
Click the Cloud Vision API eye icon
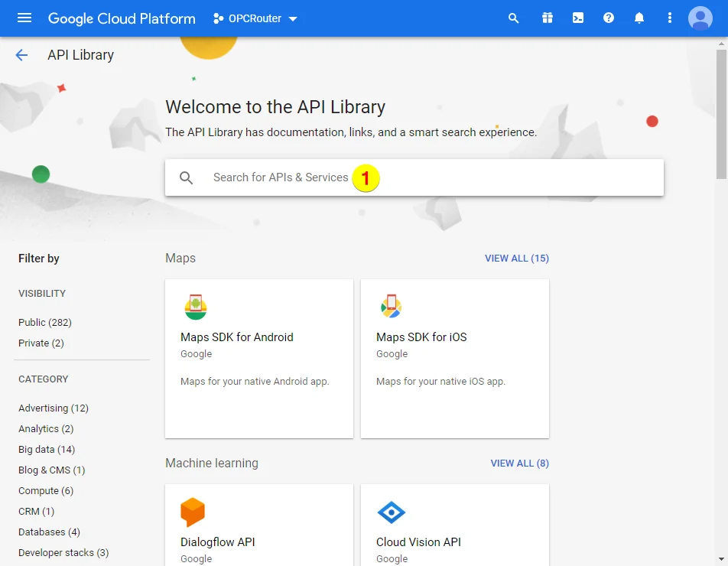pos(392,512)
